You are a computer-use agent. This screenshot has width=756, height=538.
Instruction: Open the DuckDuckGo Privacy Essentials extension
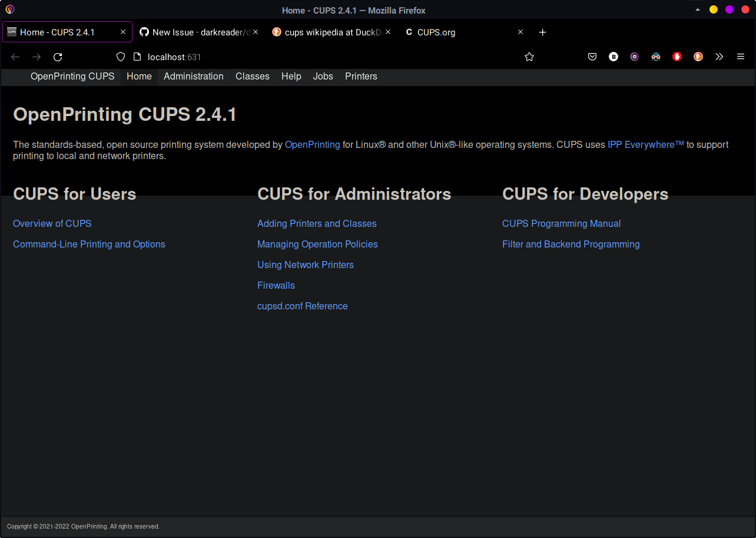coord(698,57)
